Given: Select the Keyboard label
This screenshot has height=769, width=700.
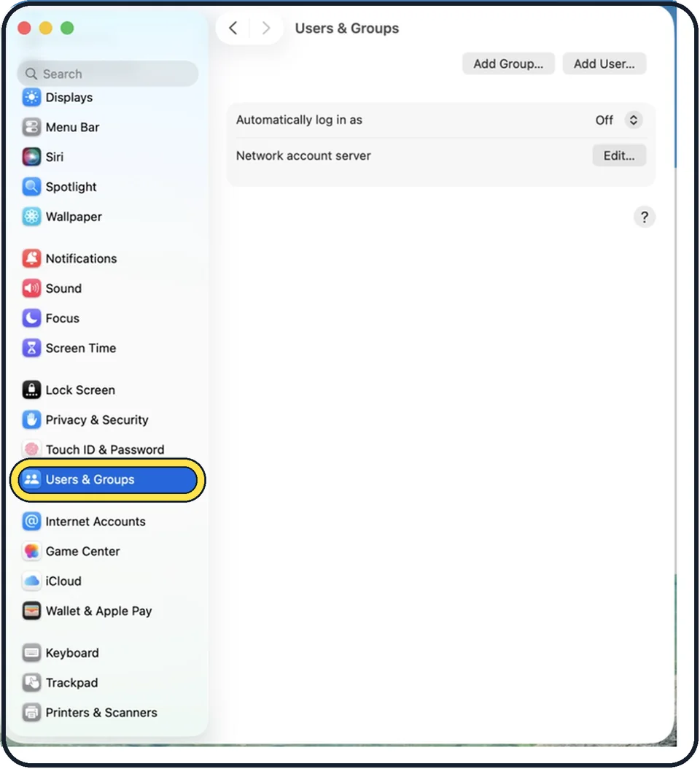Looking at the screenshot, I should point(72,653).
